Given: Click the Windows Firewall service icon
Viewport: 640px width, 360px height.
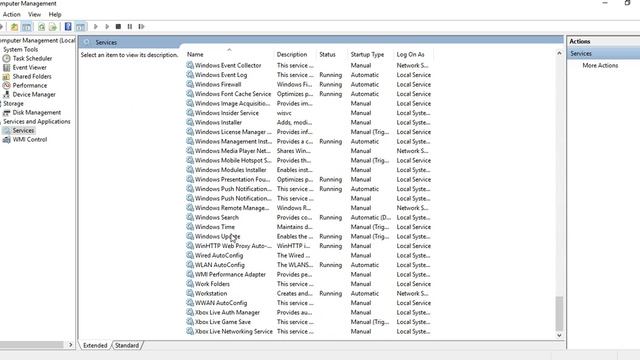Looking at the screenshot, I should pos(190,84).
